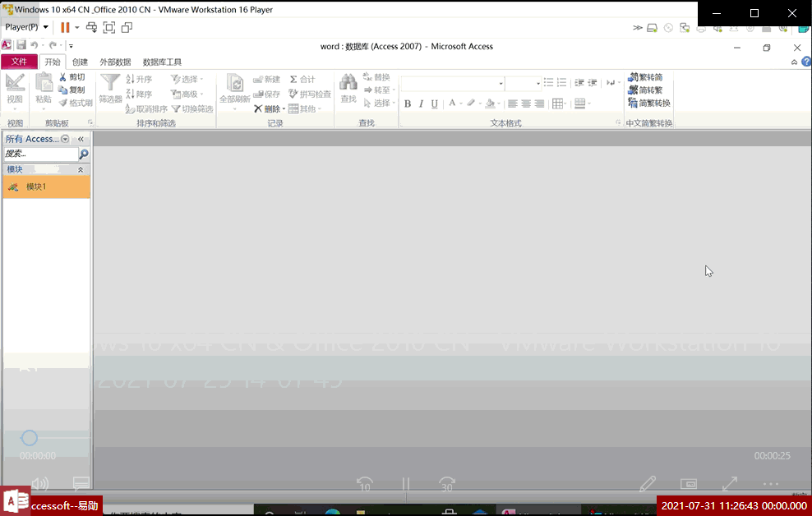Click 取消排序 (Remove Sort)
812x516 pixels.
point(146,108)
